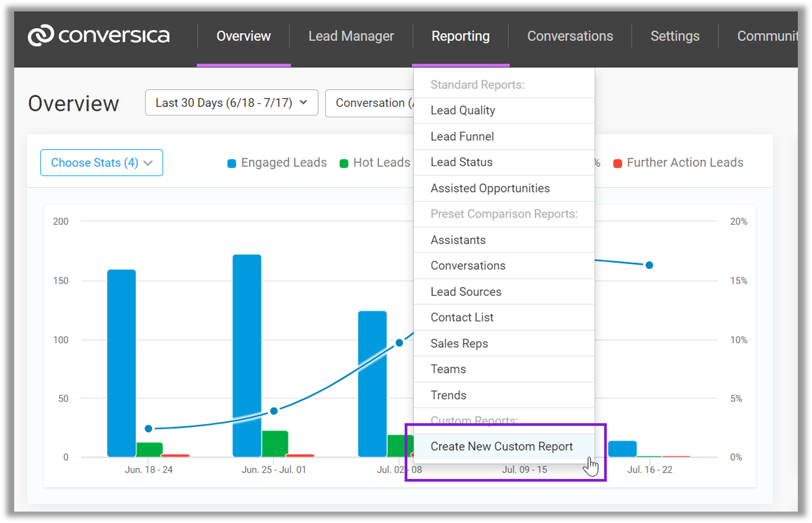Screen dimensions: 812x523
Task: Click the line point above Jun. 18 - 24
Action: pos(149,429)
